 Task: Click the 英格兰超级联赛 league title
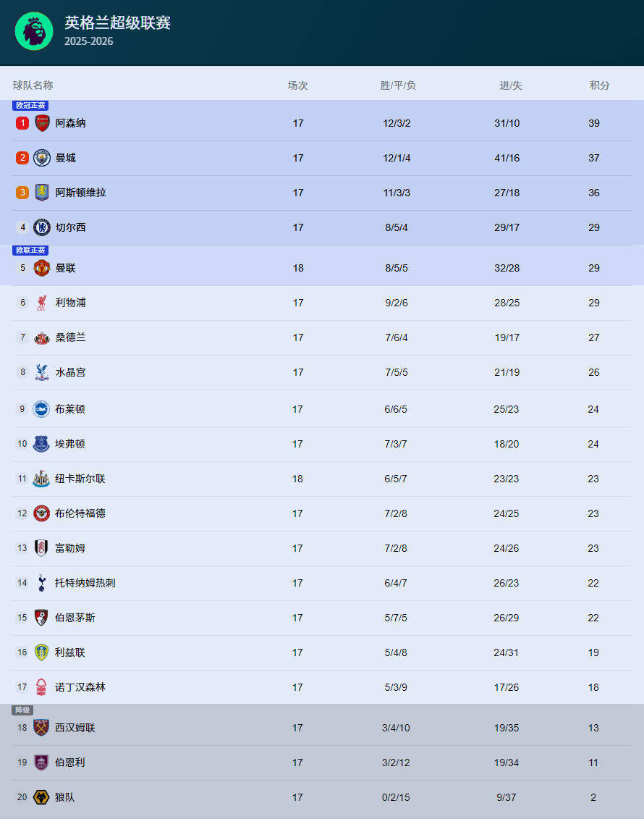117,23
